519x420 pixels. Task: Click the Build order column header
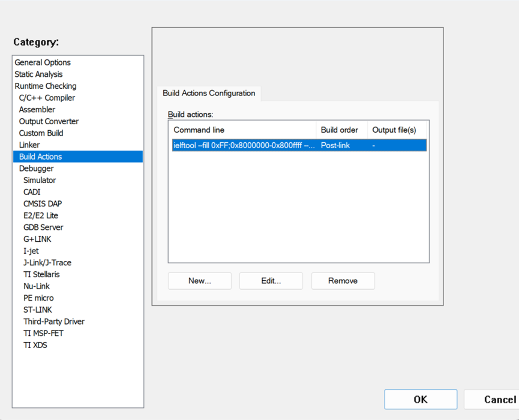point(342,130)
